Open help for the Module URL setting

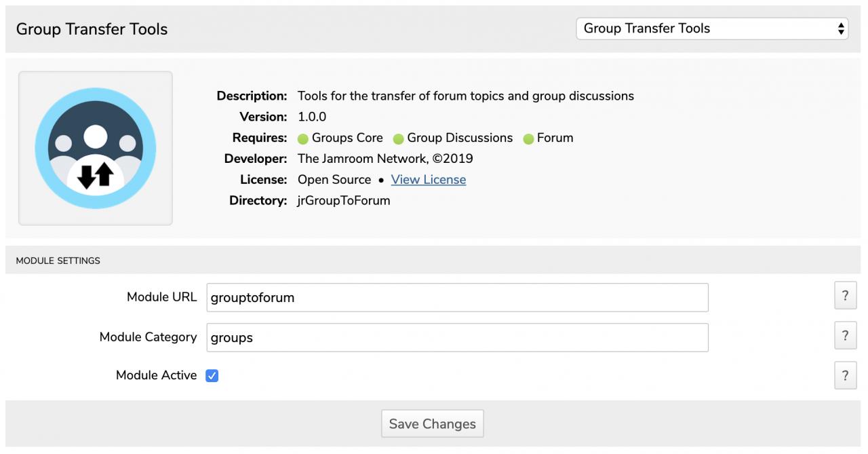point(845,296)
